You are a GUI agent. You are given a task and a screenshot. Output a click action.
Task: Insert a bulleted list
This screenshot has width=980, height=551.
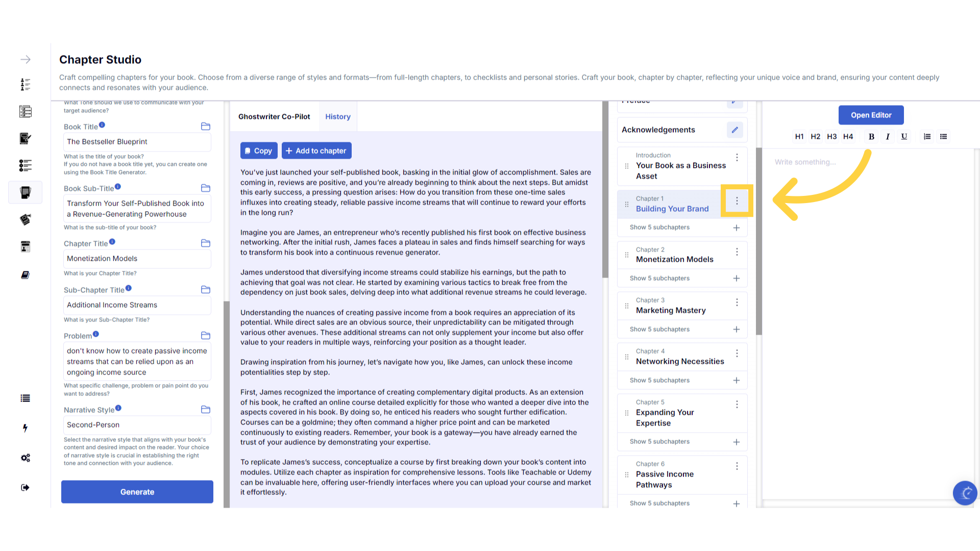click(943, 136)
